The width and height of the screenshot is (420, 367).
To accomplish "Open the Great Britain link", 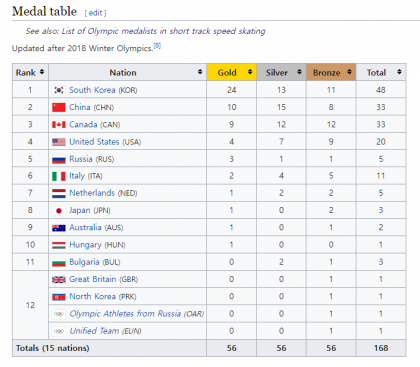I will click(x=93, y=280).
